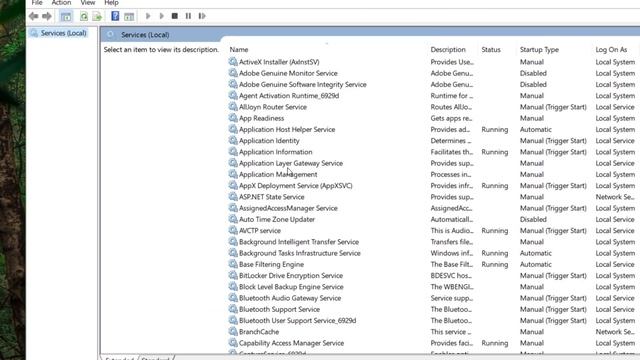Image resolution: width=640 pixels, height=360 pixels.
Task: Click the icon beside Adobe Genuine Software Integrity Service
Action: [x=233, y=84]
